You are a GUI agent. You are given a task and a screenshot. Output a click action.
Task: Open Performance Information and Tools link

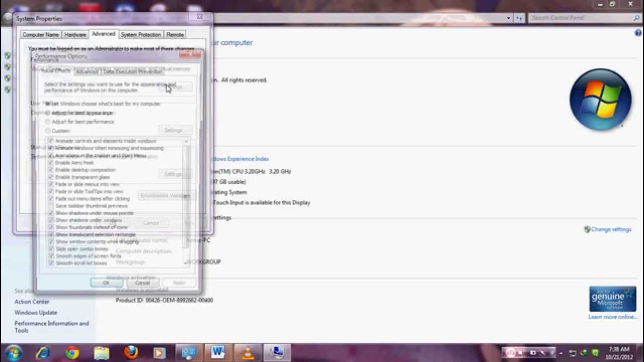click(51, 327)
